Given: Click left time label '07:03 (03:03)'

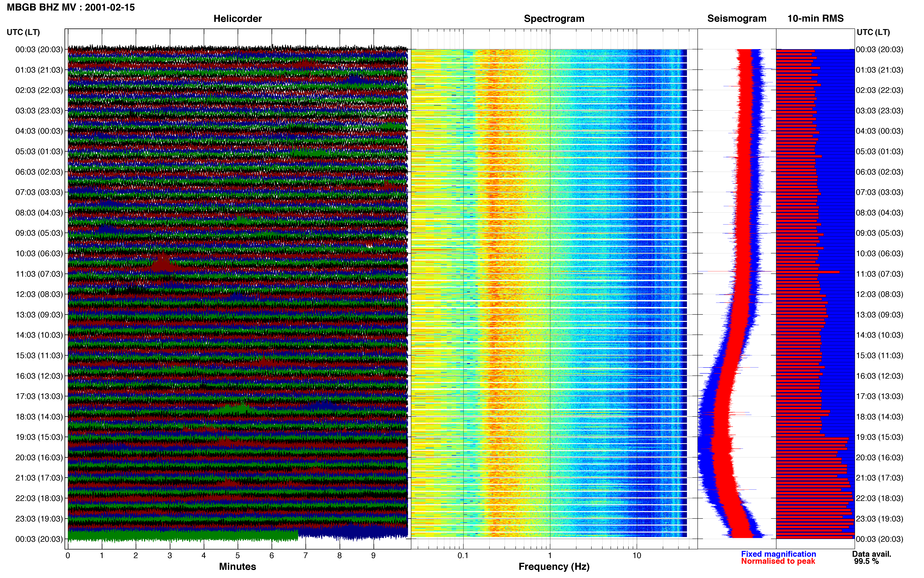Looking at the screenshot, I should click(x=39, y=192).
